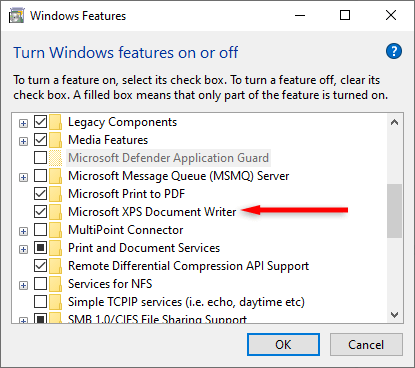Uncheck the Legacy Components checkbox
415x368 pixels.
[40, 122]
